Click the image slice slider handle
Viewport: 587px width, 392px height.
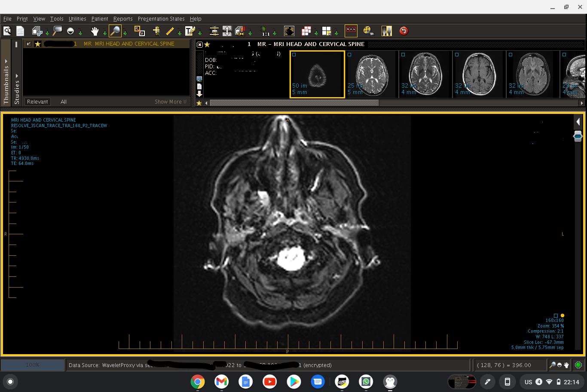click(578, 137)
